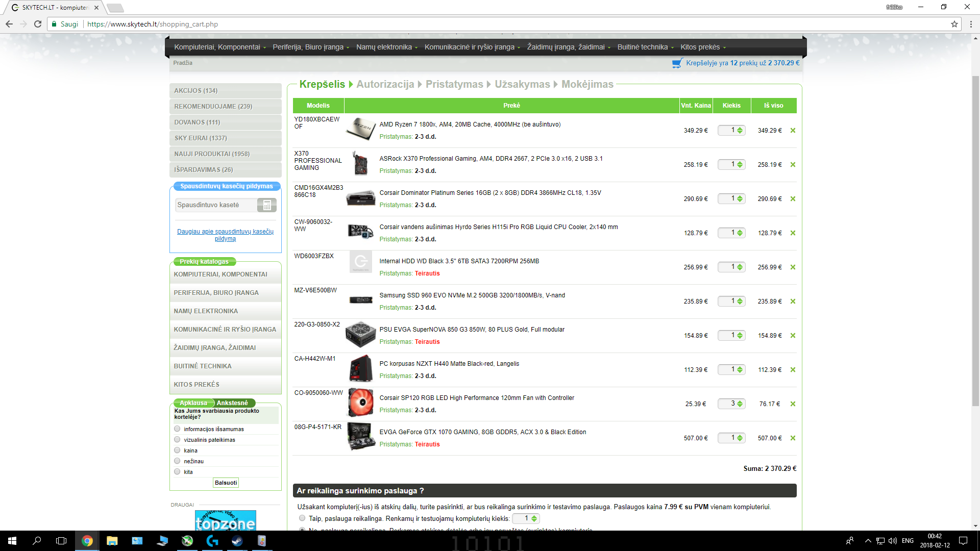Remove Corsair Hydro H115i cooler from cart
This screenshot has height=551, width=980.
pos(793,233)
